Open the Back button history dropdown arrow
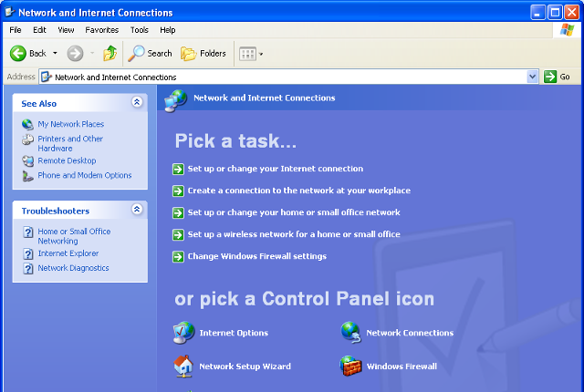The width and height of the screenshot is (584, 392). pos(55,53)
